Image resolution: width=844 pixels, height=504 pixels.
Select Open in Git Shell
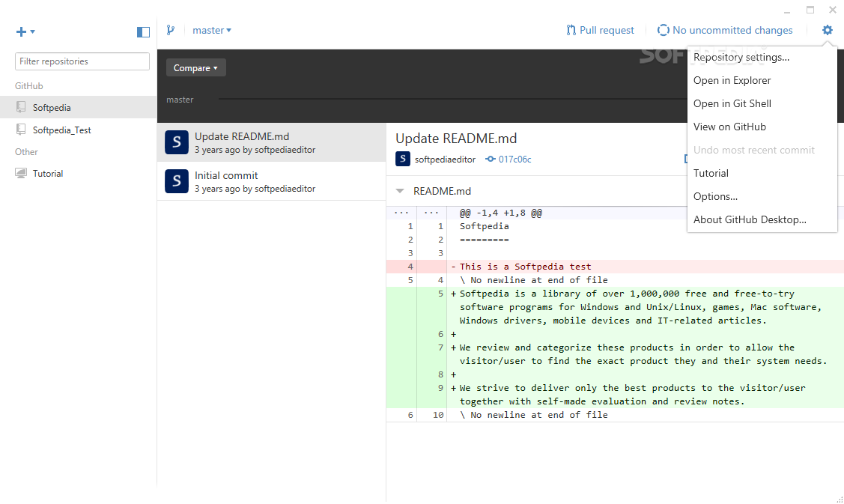pyautogui.click(x=762, y=103)
